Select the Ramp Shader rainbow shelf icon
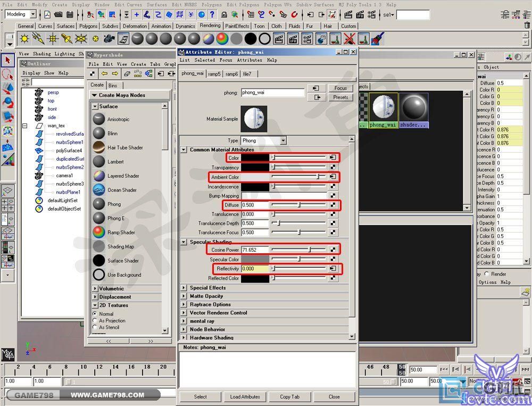 [x=222, y=39]
